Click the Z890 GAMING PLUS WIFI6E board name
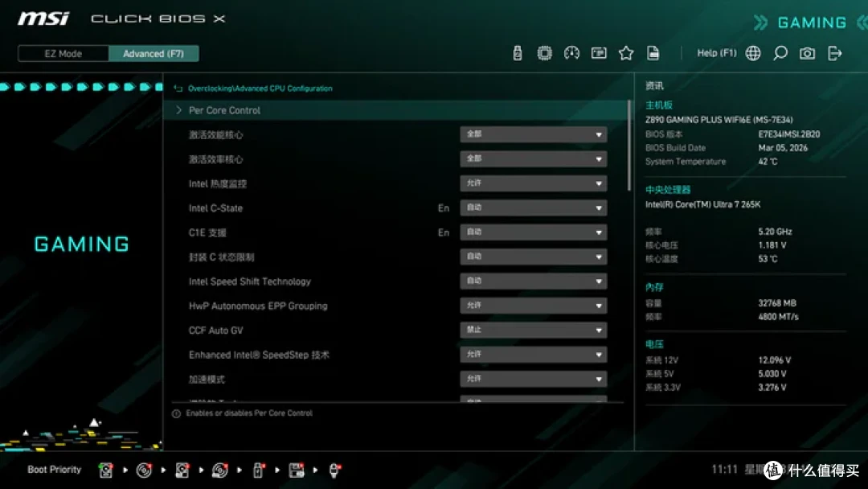The width and height of the screenshot is (868, 489). (719, 120)
